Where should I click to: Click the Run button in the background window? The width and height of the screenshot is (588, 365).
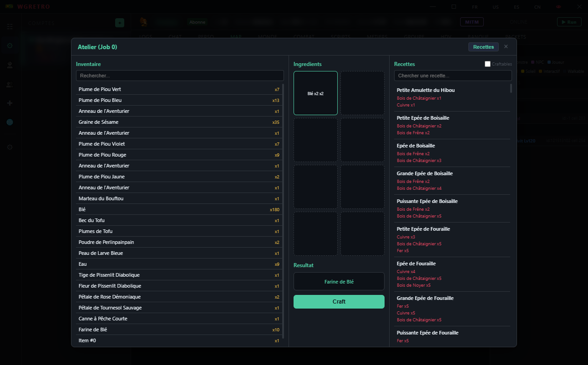click(569, 22)
